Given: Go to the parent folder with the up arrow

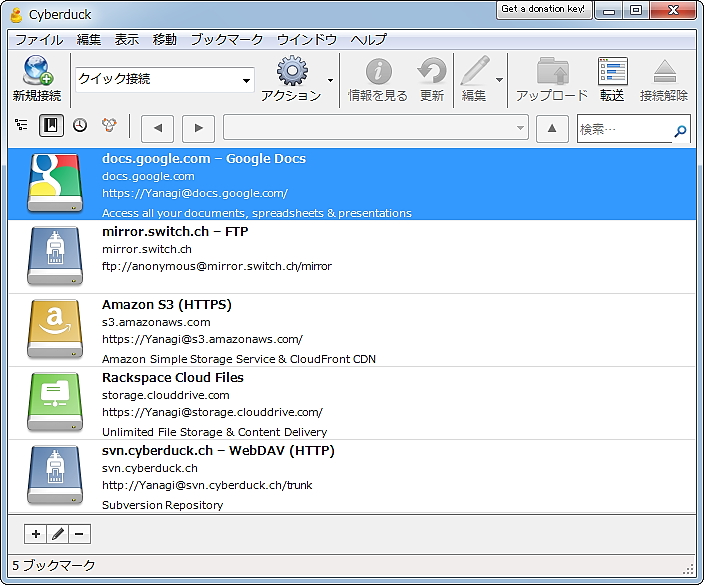Looking at the screenshot, I should tap(552, 128).
